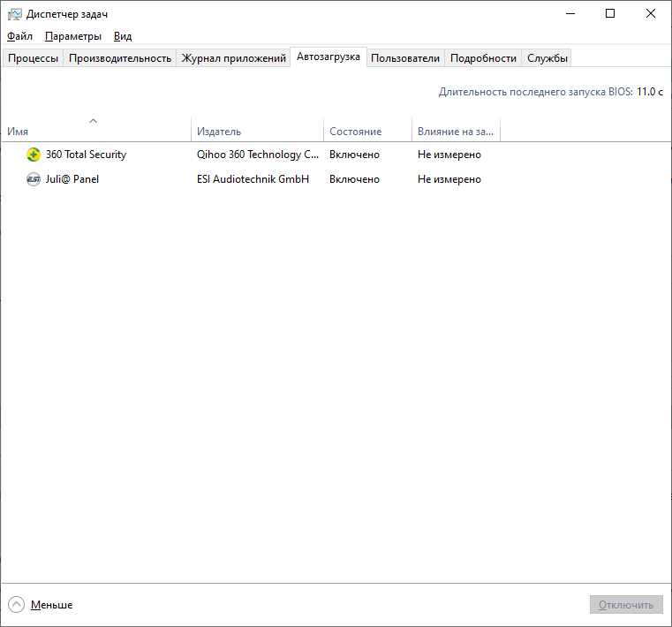Click the Включено status of 360 Total Security
672x627 pixels.
[354, 155]
